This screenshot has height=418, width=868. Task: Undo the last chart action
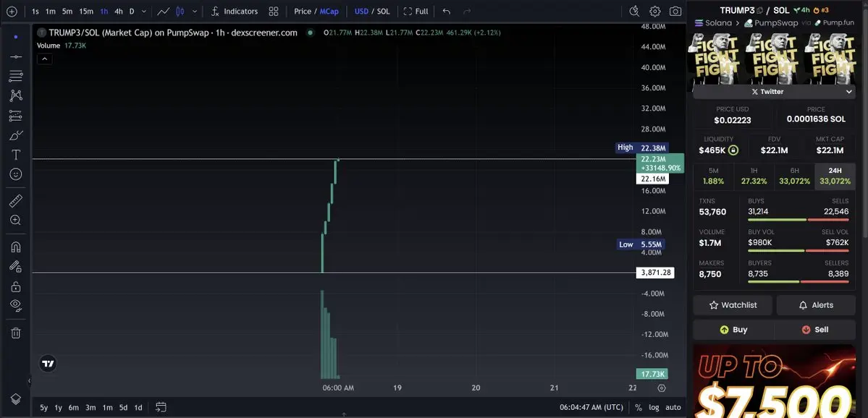point(447,11)
